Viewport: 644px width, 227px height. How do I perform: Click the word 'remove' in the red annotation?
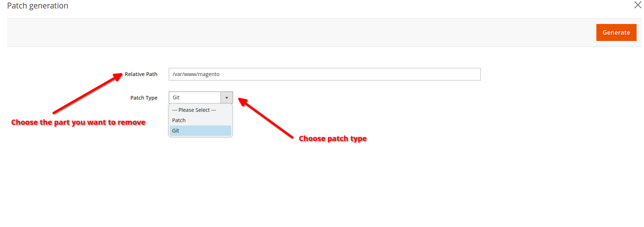click(x=131, y=122)
